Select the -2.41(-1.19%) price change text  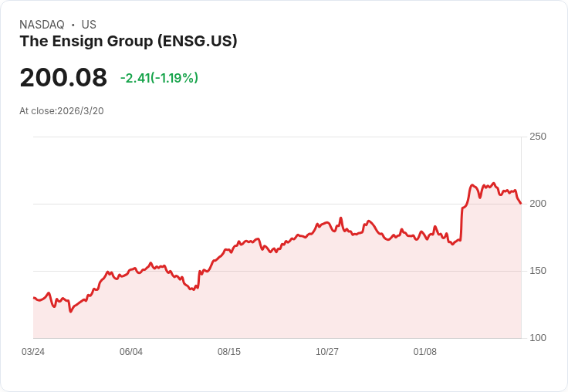pos(159,78)
